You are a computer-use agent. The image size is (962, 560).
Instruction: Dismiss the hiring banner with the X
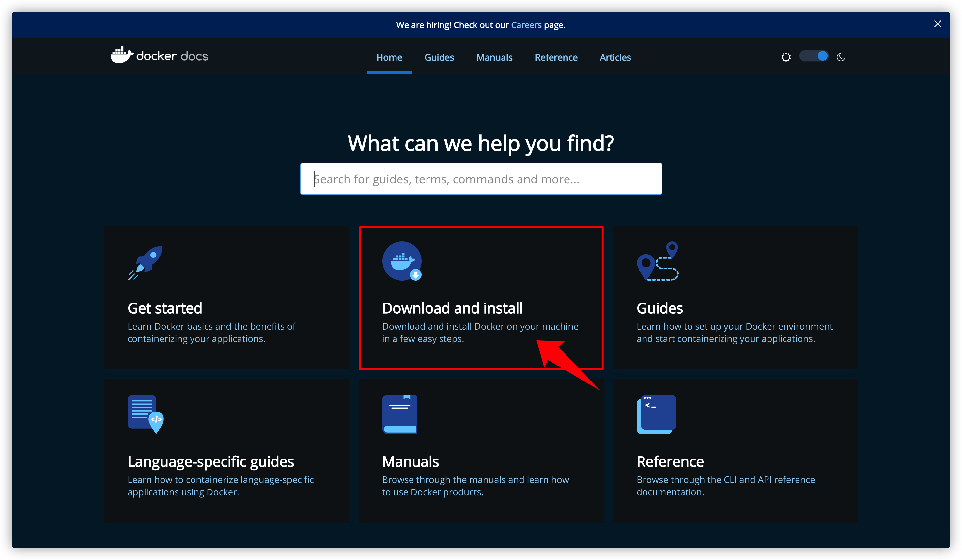click(x=938, y=24)
